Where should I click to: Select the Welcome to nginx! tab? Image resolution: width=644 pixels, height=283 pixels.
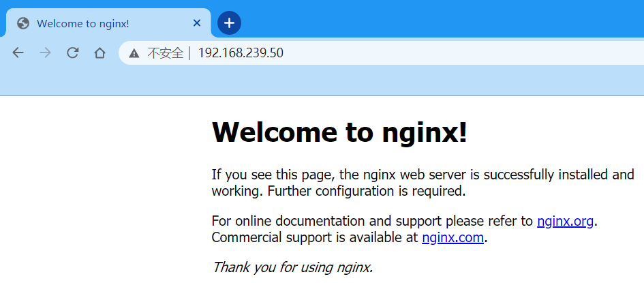coord(108,23)
